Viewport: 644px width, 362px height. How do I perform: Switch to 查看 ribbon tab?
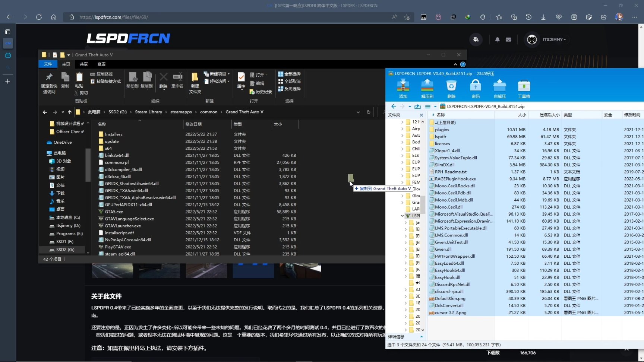pos(101,64)
